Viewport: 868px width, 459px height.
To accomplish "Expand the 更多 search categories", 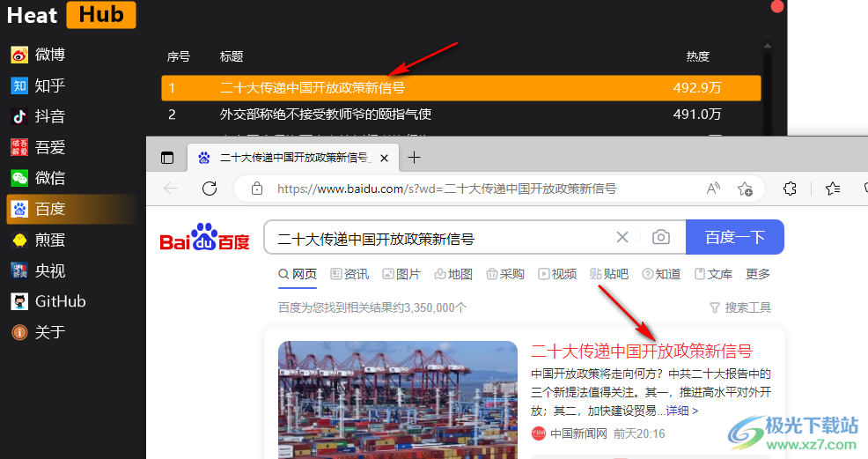I will pos(758,275).
